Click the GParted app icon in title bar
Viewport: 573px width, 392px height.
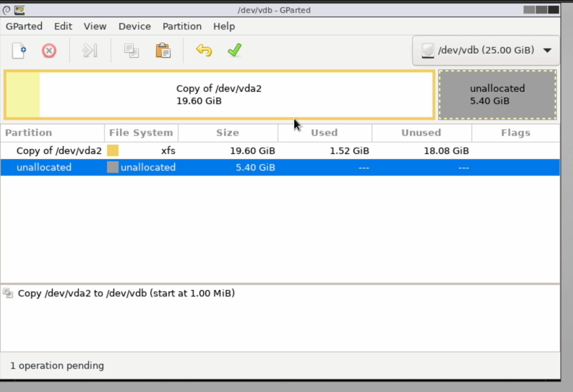(19, 10)
